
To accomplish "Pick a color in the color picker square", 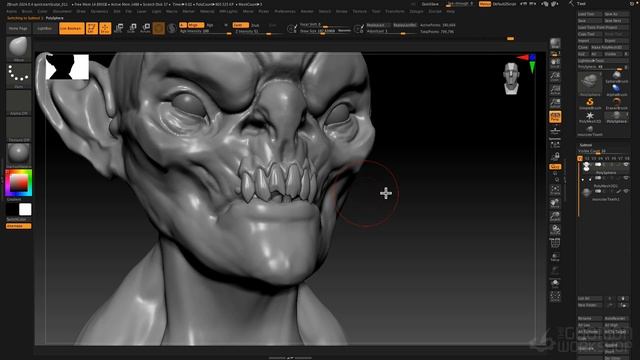I will 19,182.
